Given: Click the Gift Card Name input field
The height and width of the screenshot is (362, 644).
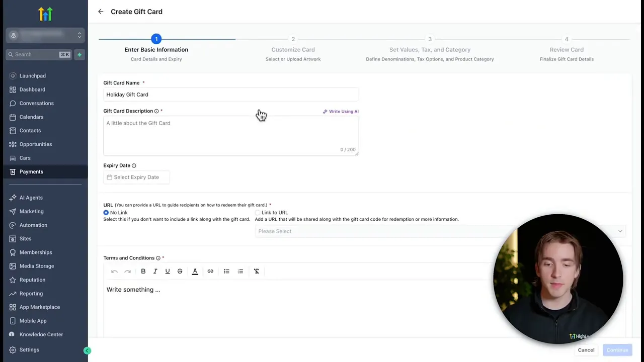Looking at the screenshot, I should pos(231,95).
